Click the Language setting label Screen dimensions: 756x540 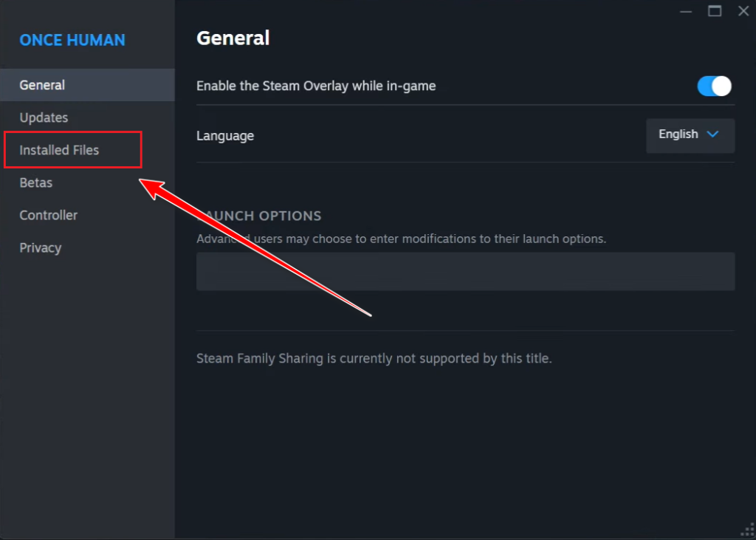click(225, 135)
